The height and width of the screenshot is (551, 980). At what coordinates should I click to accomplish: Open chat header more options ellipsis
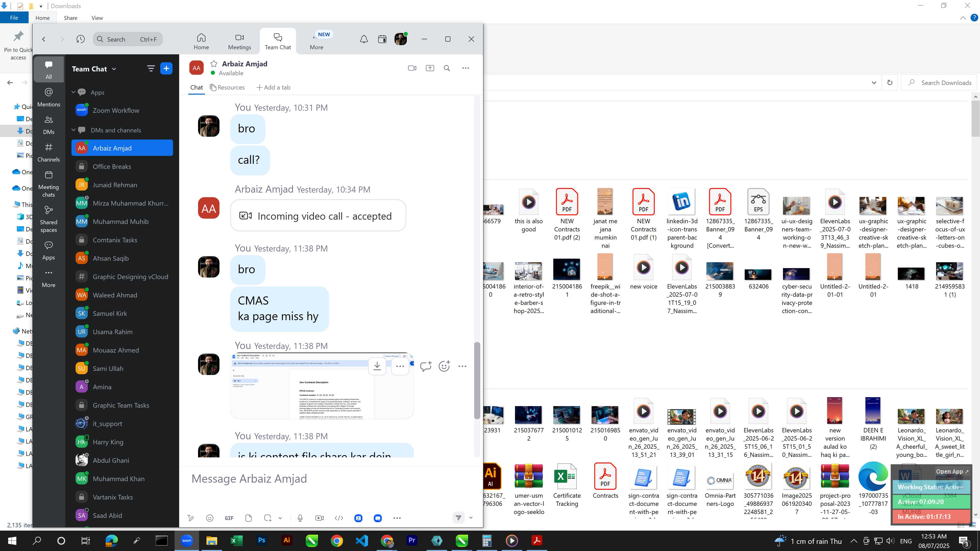coord(466,68)
